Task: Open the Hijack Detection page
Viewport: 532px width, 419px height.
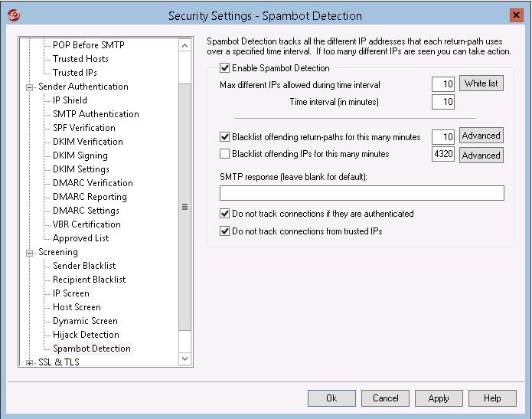Action: (86, 335)
